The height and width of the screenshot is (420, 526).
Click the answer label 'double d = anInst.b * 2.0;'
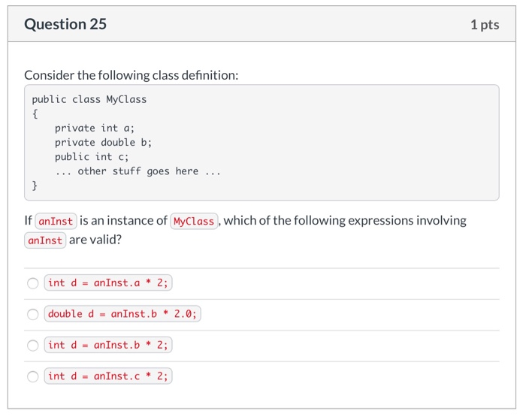tap(122, 314)
